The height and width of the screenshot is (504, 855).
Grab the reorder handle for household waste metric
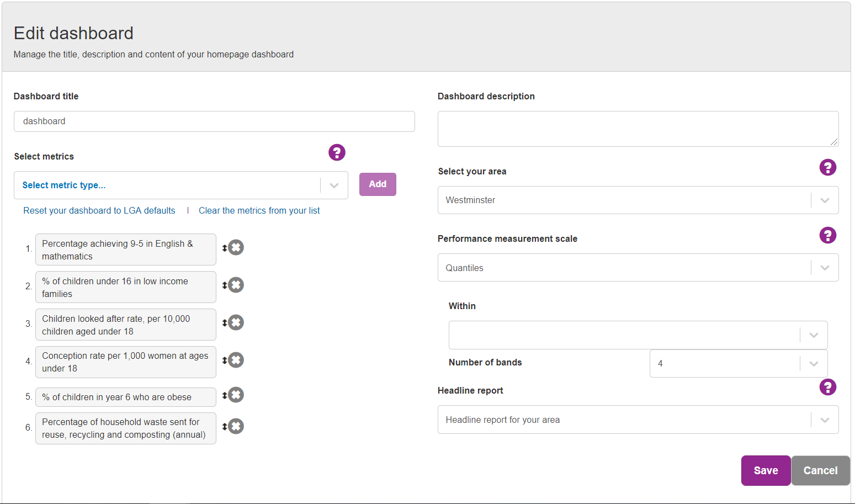[x=225, y=427]
